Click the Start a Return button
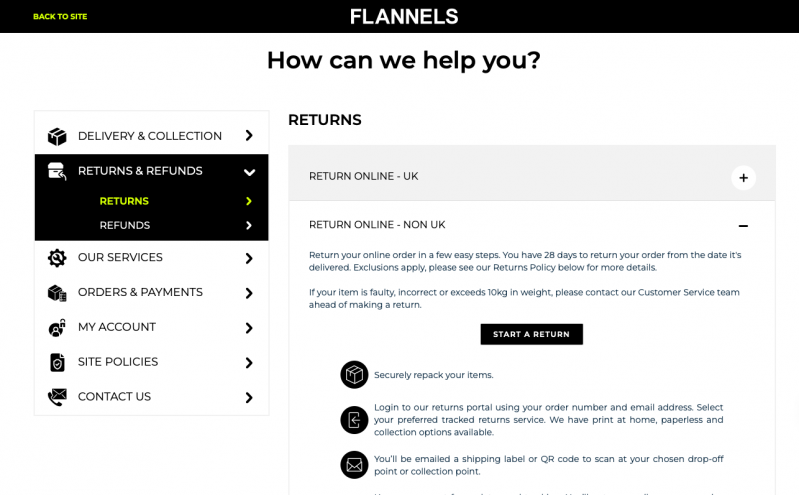Screen dimensions: 799x495 (x=531, y=334)
